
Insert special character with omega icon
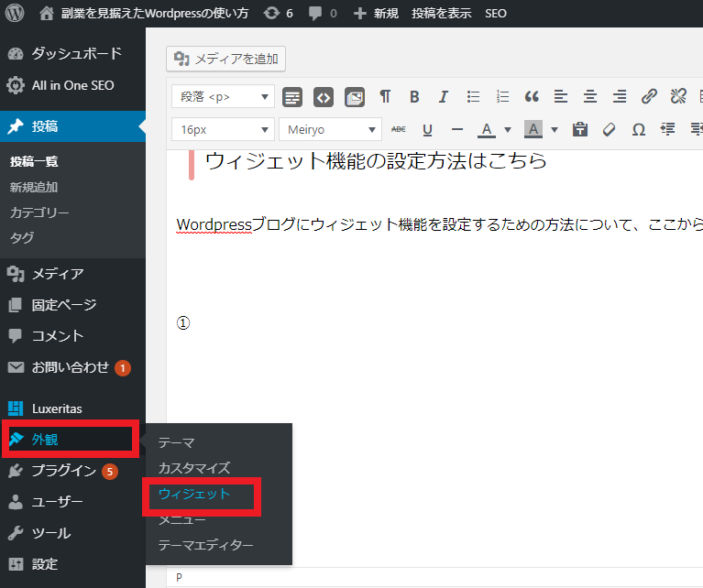point(638,129)
